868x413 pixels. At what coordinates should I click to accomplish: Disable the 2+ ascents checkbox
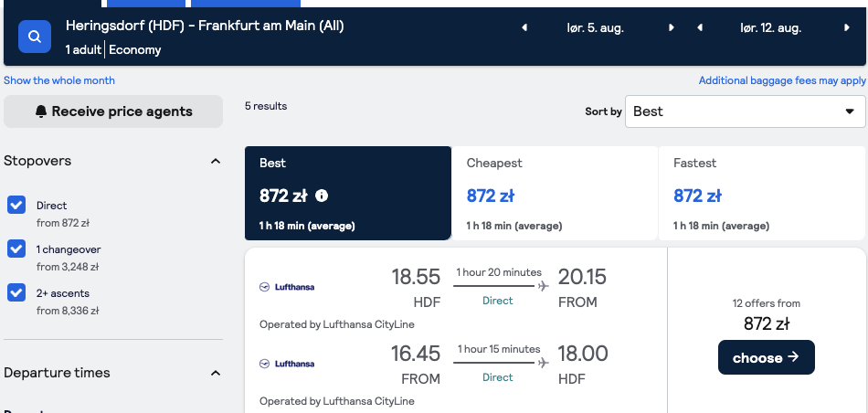pos(16,292)
